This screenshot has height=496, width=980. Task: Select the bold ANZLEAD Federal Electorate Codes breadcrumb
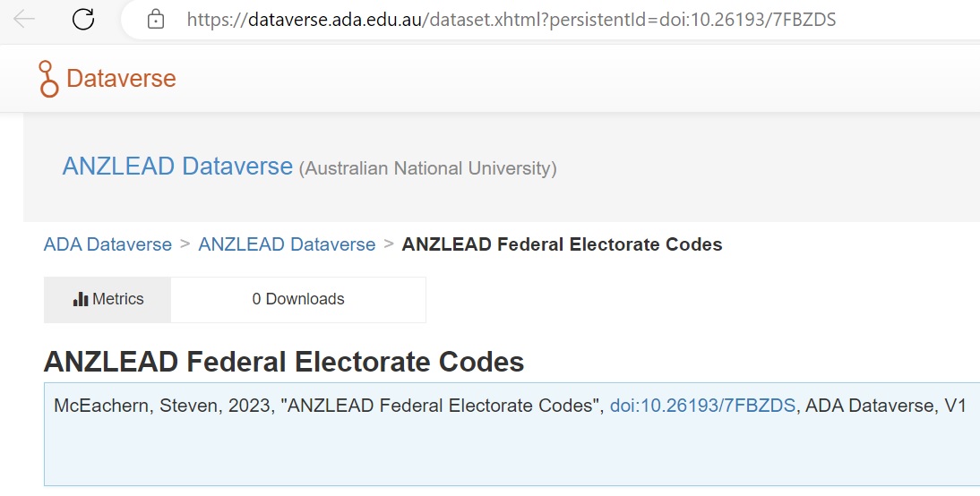coord(562,244)
